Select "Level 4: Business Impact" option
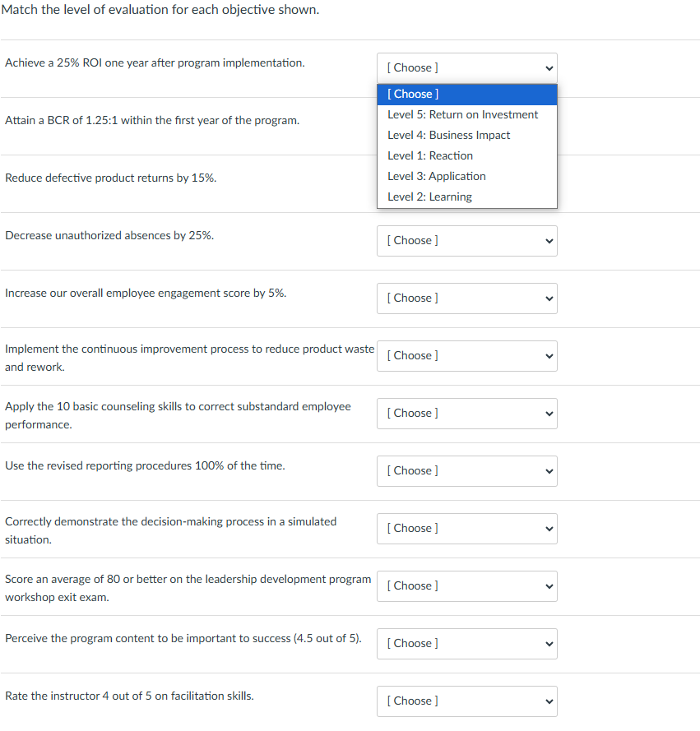This screenshot has height=731, width=700. click(448, 135)
